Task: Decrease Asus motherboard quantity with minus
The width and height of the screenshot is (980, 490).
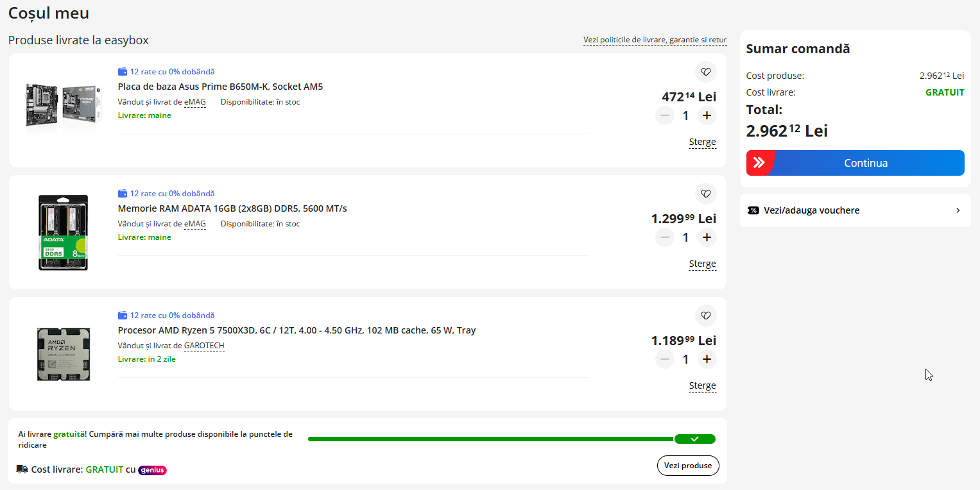Action: pos(665,115)
